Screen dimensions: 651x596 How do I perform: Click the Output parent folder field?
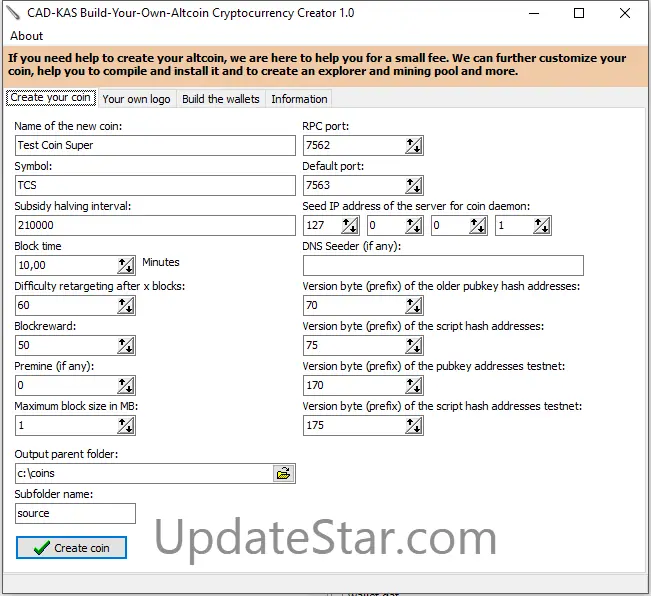144,473
